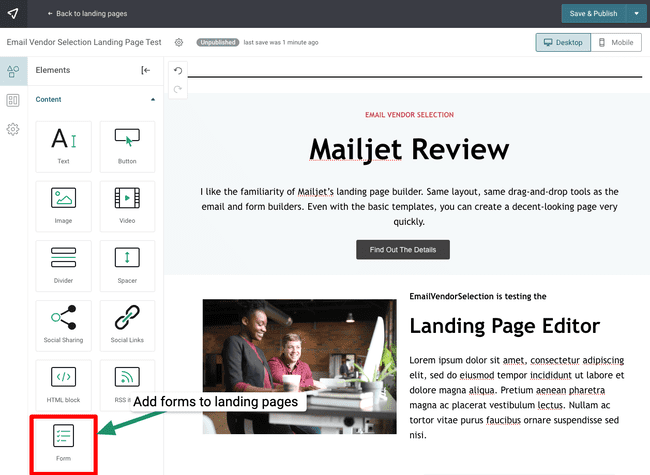Viewport: 650px width, 475px height.
Task: Click the 'last save was 1 minute ago' text
Action: click(x=281, y=42)
